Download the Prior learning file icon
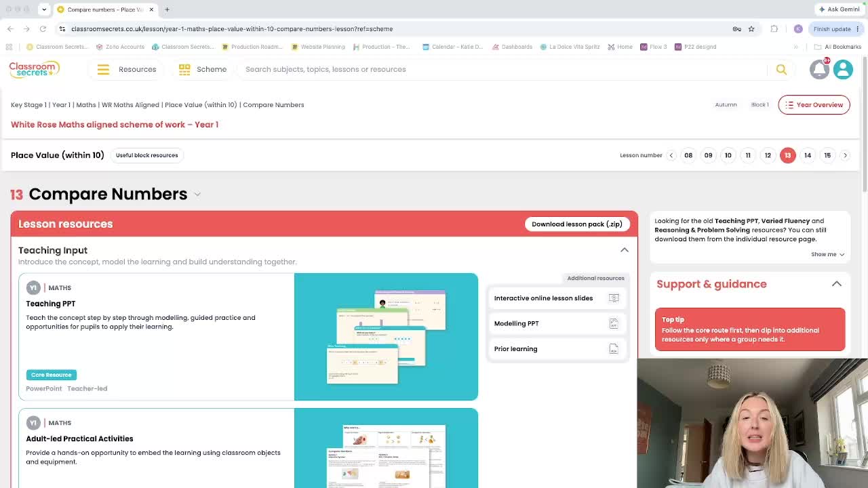 614,349
